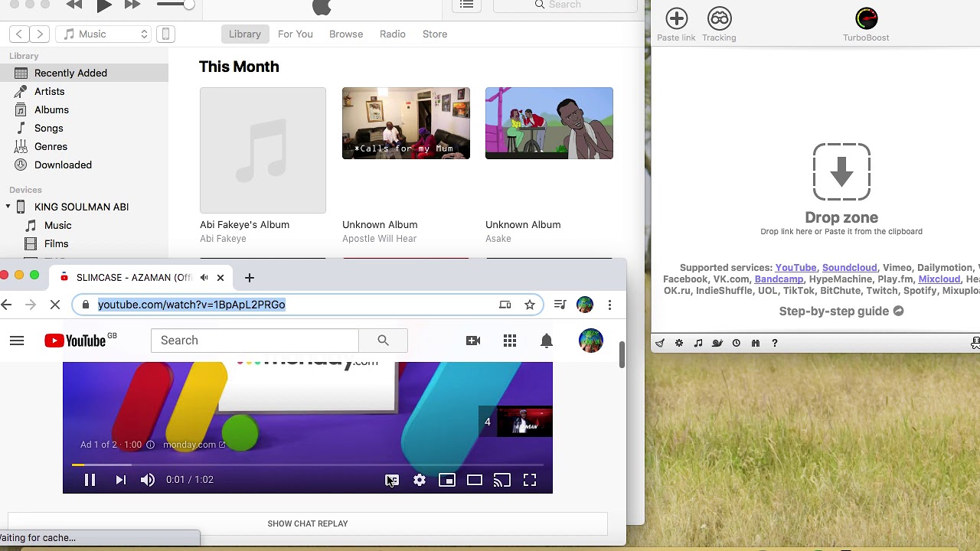
Task: Click the iTunes play button
Action: click(x=104, y=5)
